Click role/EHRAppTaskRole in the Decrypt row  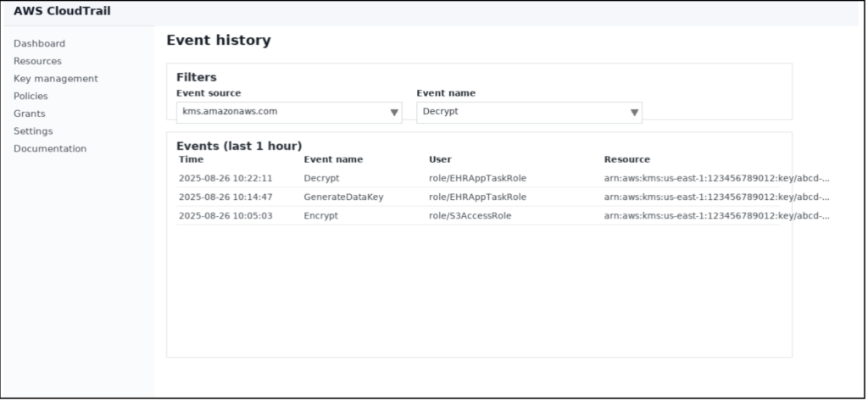click(x=477, y=178)
